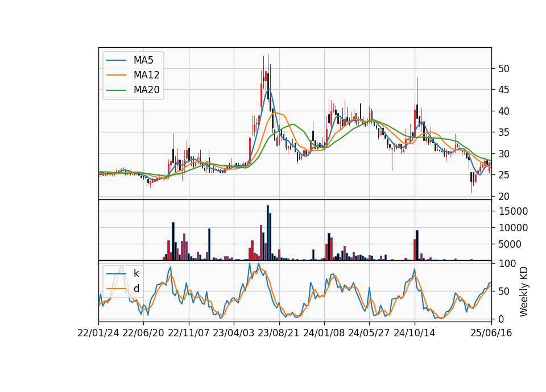Image resolution: width=546 pixels, height=392 pixels.
Task: Click the 25/06/16 date tick label
Action: click(x=491, y=333)
